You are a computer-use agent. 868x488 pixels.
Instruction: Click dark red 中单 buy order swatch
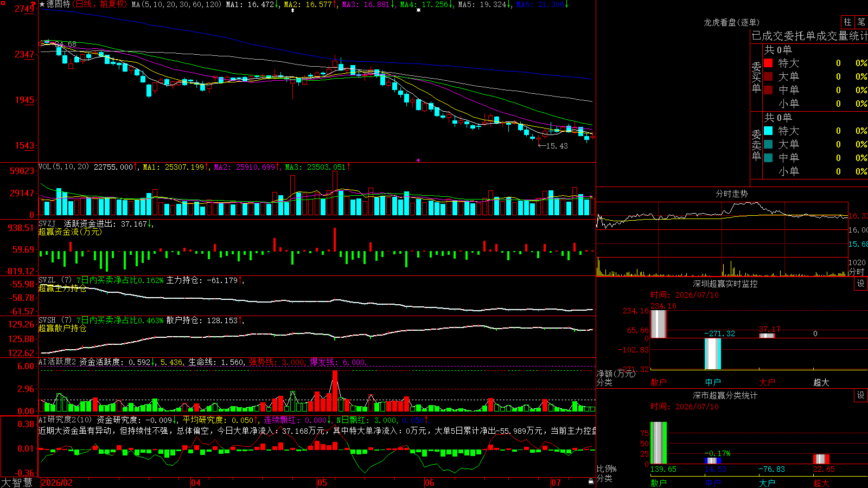768,90
